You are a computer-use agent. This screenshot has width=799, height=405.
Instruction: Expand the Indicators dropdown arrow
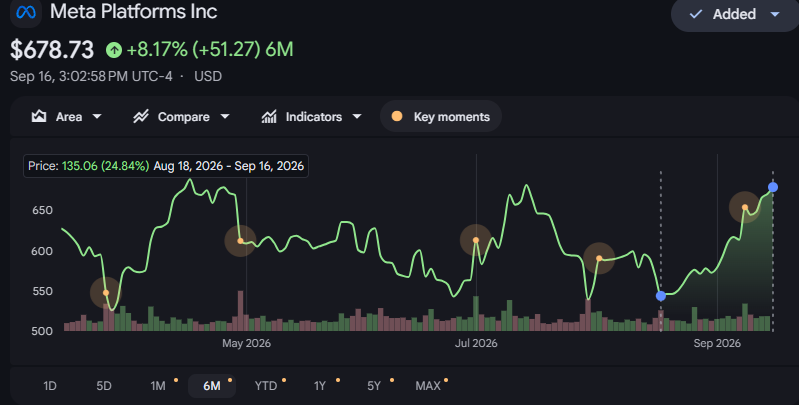coord(357,117)
